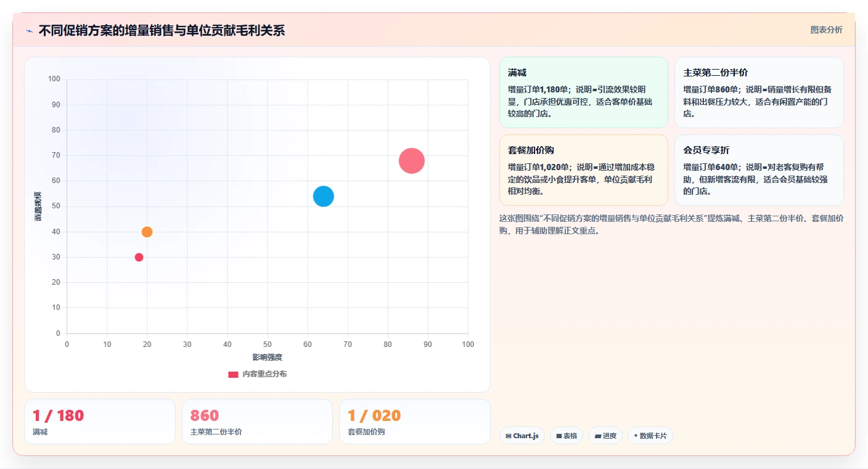Click the title 不同促销方案的增量销售与单位贡献毛利关系
868x469 pixels.
point(162,30)
